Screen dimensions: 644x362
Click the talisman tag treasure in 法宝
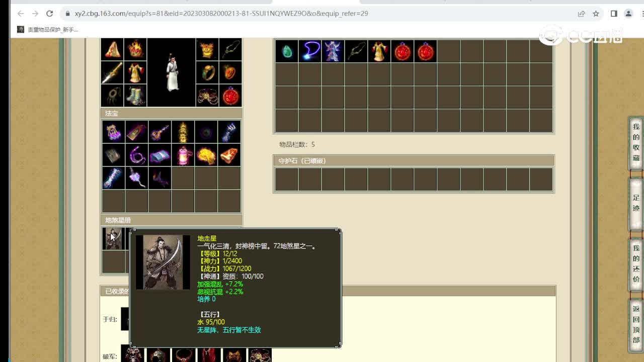pos(136,132)
